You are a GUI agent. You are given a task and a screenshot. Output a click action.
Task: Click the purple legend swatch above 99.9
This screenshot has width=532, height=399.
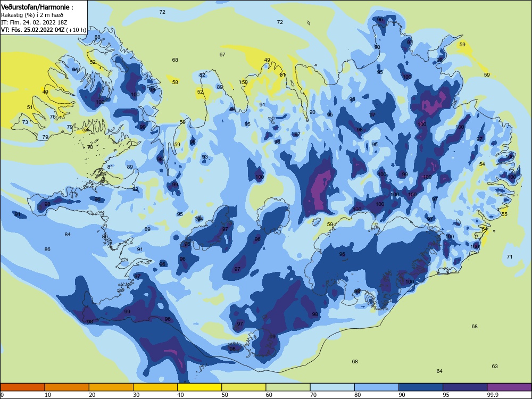(509, 387)
